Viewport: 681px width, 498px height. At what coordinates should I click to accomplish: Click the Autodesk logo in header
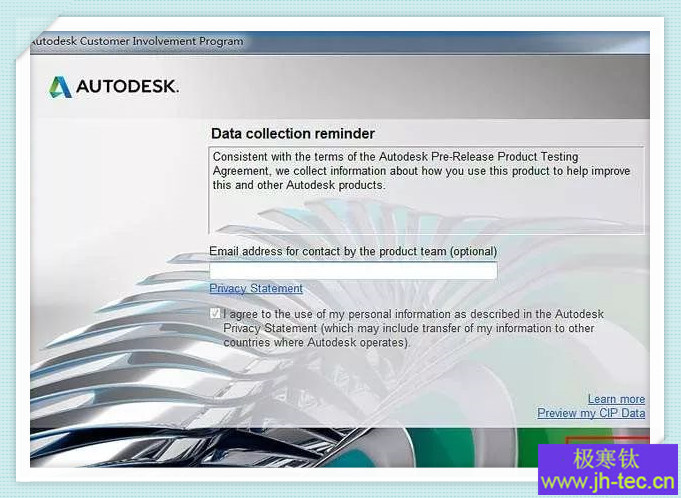click(113, 87)
